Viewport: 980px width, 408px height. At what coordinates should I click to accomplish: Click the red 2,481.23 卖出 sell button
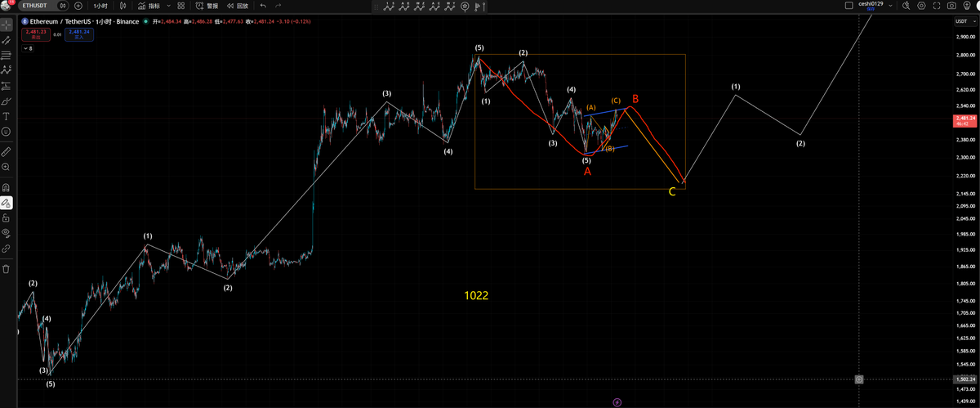pyautogui.click(x=37, y=34)
